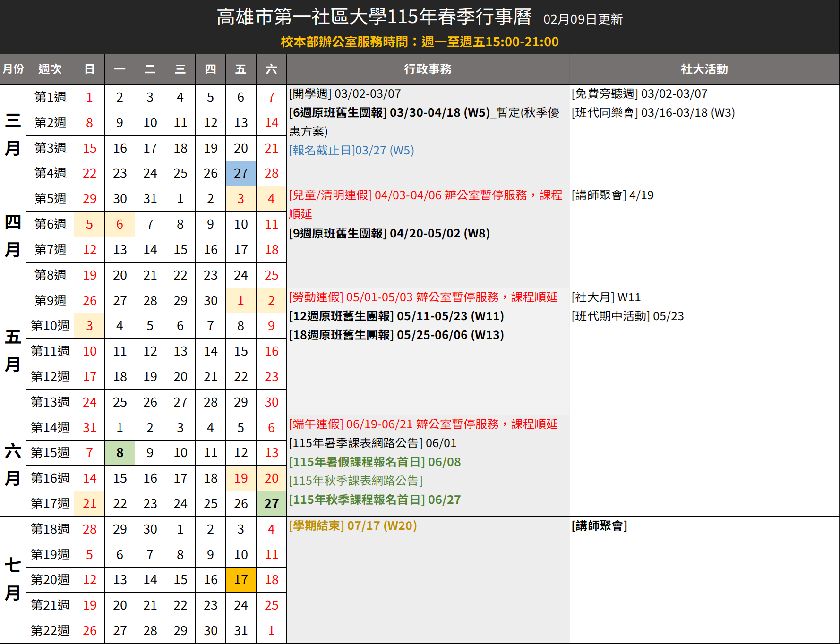The width and height of the screenshot is (840, 644).
Task: Click the blue highlighted March 27 cell
Action: pos(240,173)
